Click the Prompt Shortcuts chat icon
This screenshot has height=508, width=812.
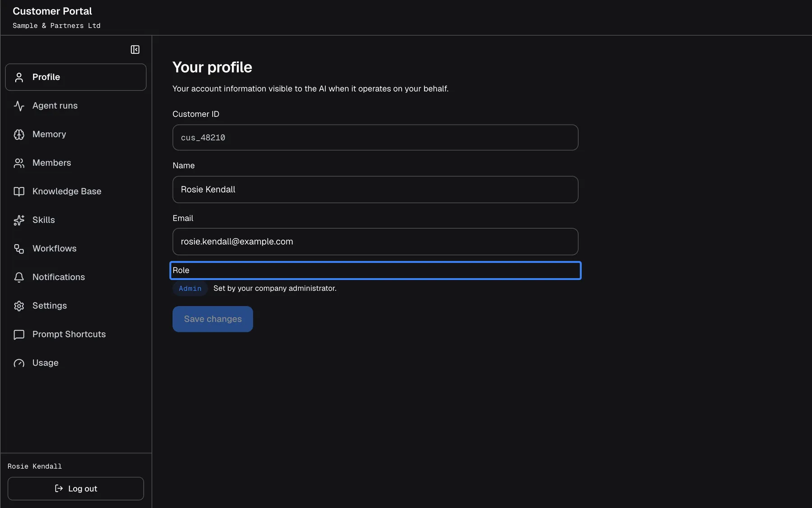(x=19, y=335)
